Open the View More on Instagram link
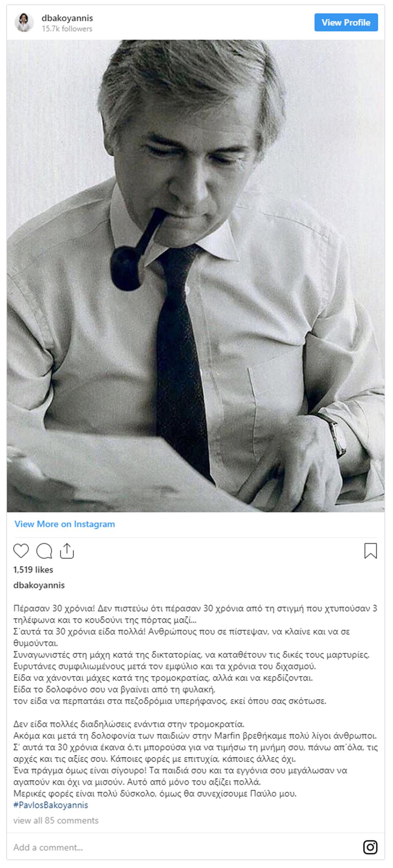393x868 pixels. point(65,524)
